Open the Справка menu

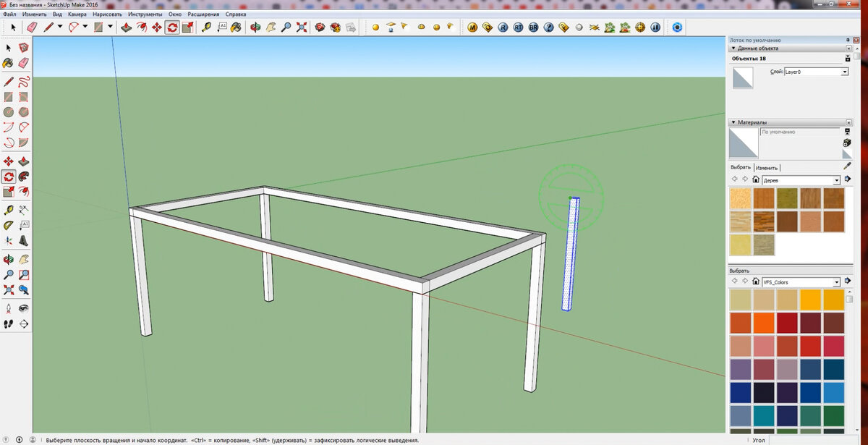[236, 14]
